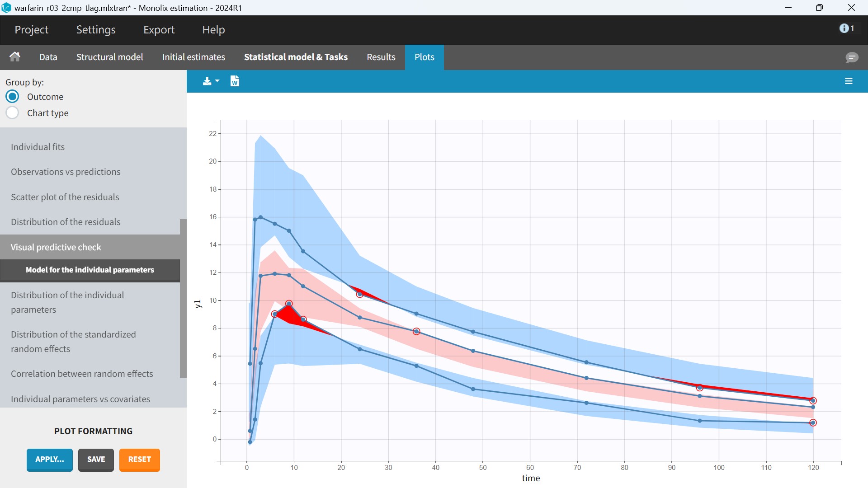The width and height of the screenshot is (868, 488).
Task: Open Individual fits plot
Action: coord(38,147)
